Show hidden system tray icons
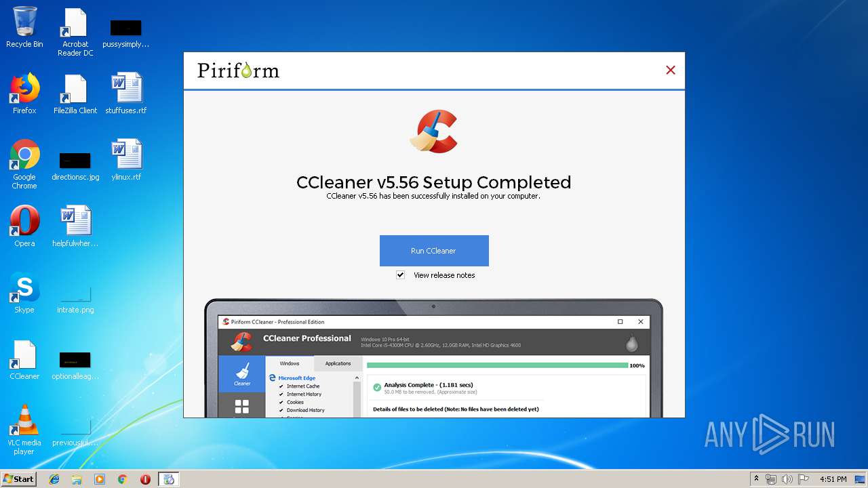The height and width of the screenshot is (488, 868). click(756, 479)
